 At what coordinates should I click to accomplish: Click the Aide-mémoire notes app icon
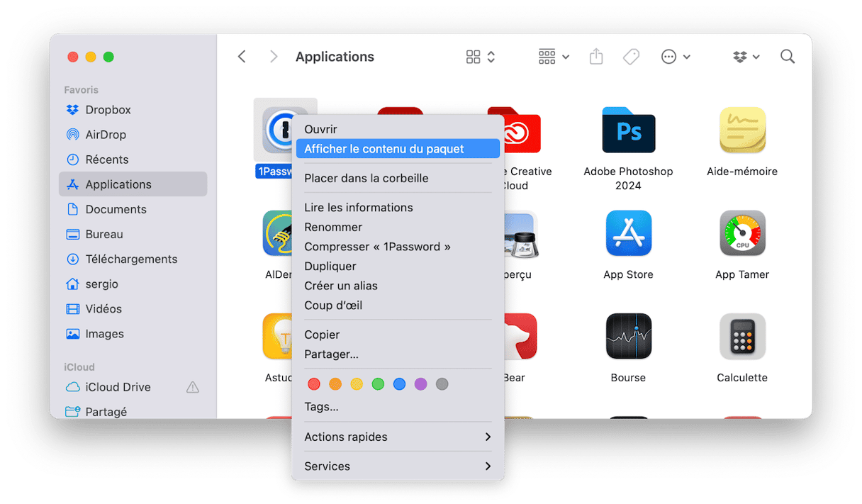point(742,130)
